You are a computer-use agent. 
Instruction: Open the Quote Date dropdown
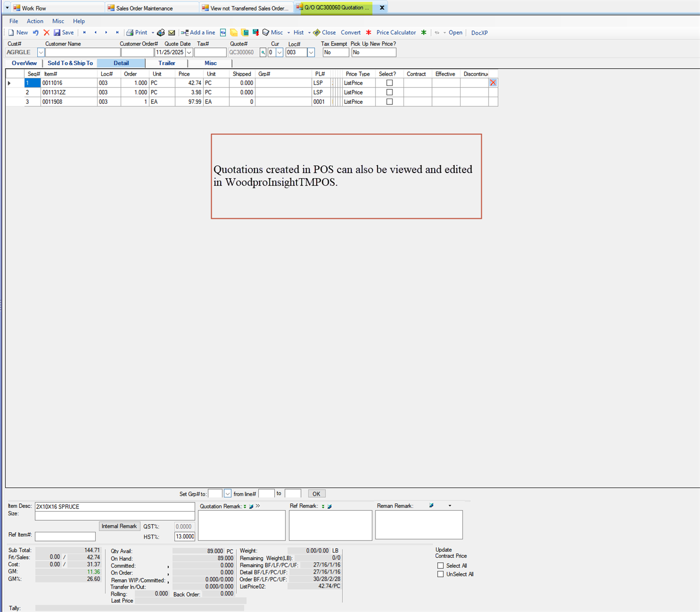(x=189, y=53)
